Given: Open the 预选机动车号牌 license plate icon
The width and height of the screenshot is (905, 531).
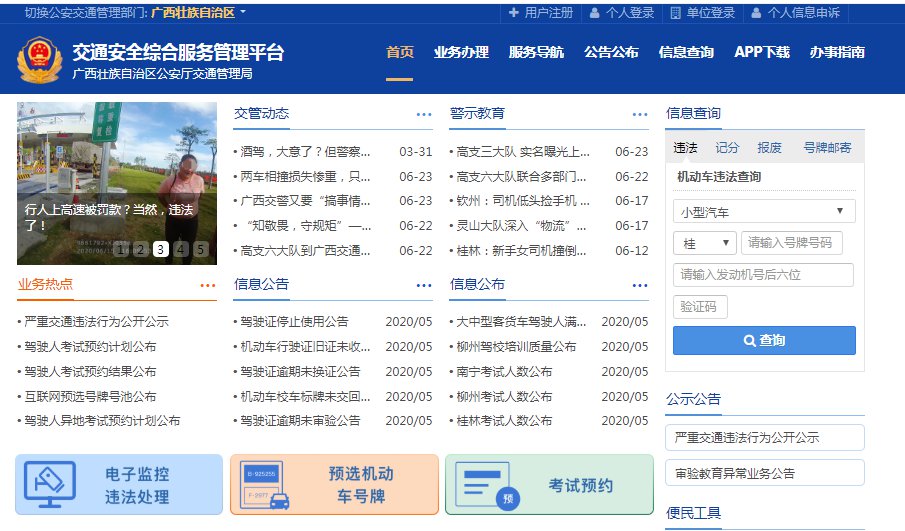Looking at the screenshot, I should coord(264,485).
